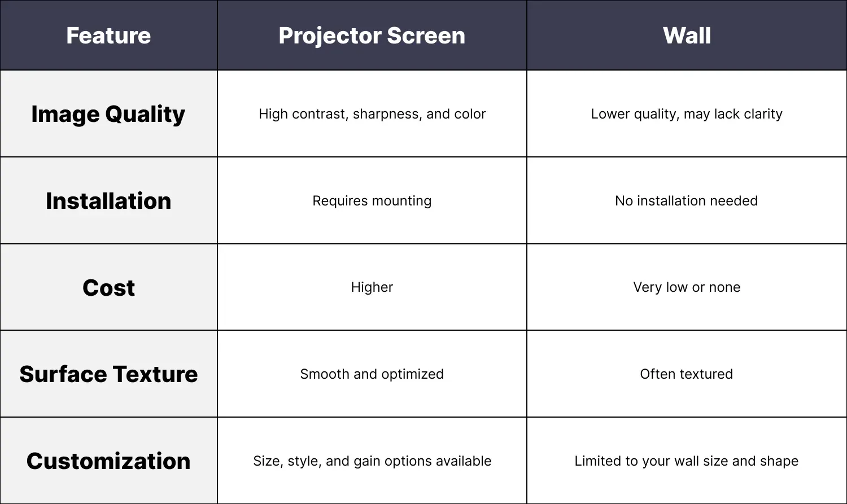Click the Feature column header

[x=108, y=36]
